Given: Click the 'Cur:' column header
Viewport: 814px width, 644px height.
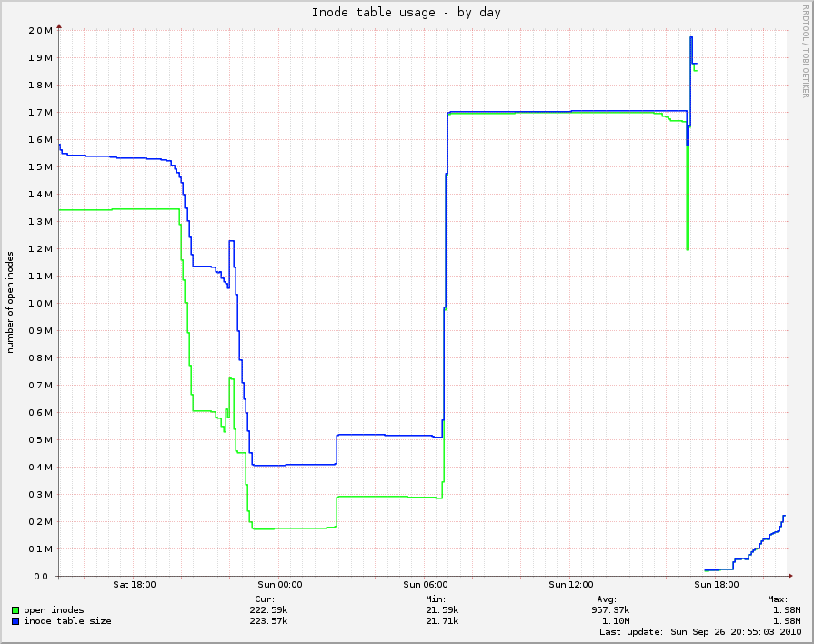Looking at the screenshot, I should (x=265, y=599).
